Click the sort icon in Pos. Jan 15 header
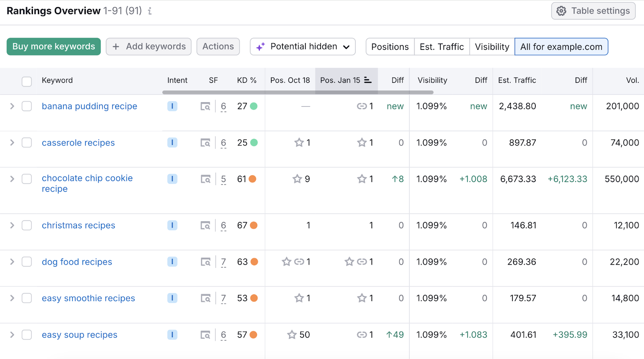Image resolution: width=644 pixels, height=359 pixels. pyautogui.click(x=367, y=80)
